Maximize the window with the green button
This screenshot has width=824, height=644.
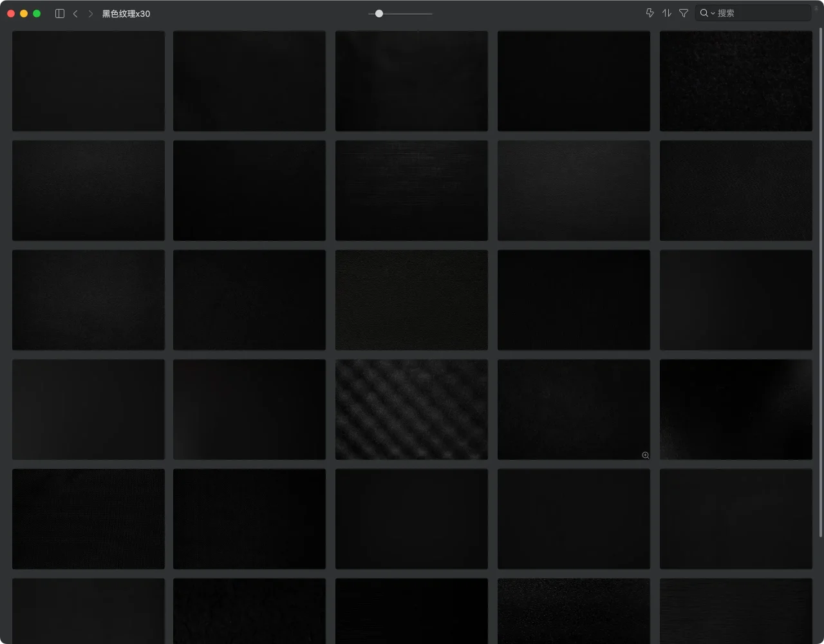[x=37, y=14]
